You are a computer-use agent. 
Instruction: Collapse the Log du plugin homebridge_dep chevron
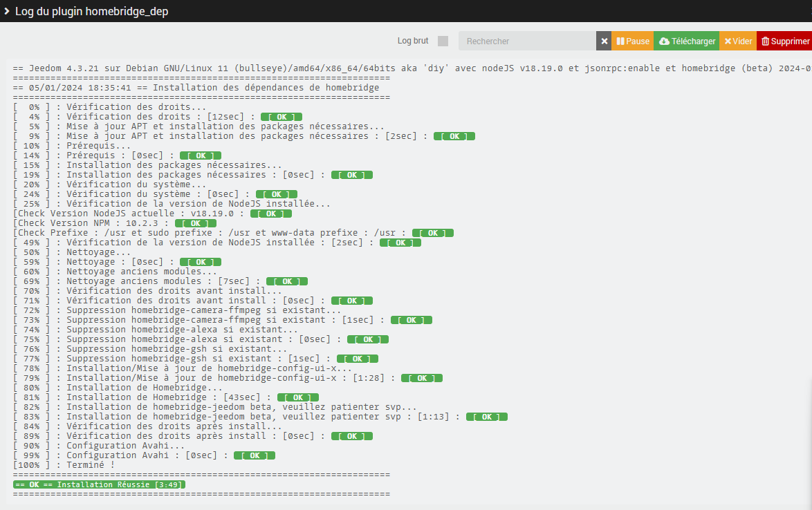click(7, 11)
